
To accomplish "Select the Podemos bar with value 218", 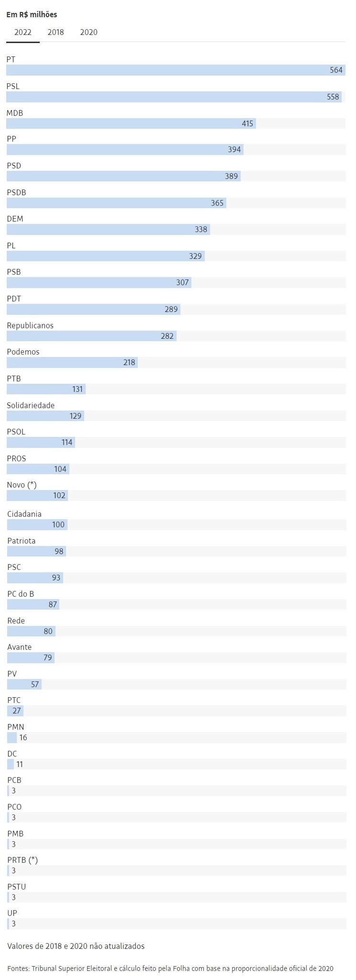I will click(72, 362).
